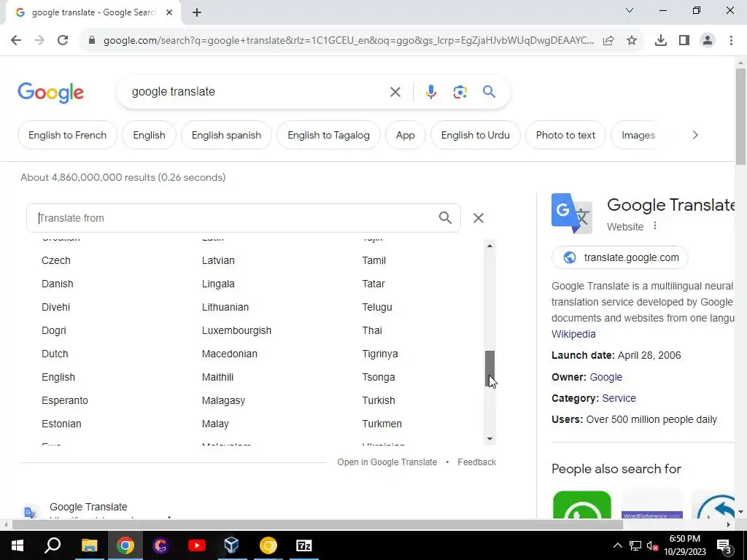Click the language list scroll down arrow
Viewport: 747px width, 560px height.
click(x=489, y=439)
